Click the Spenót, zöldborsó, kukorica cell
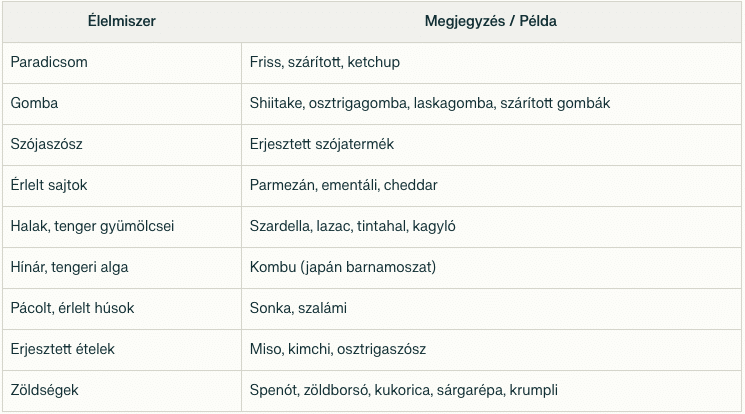Image resolution: width=745 pixels, height=414 pixels. 491,391
